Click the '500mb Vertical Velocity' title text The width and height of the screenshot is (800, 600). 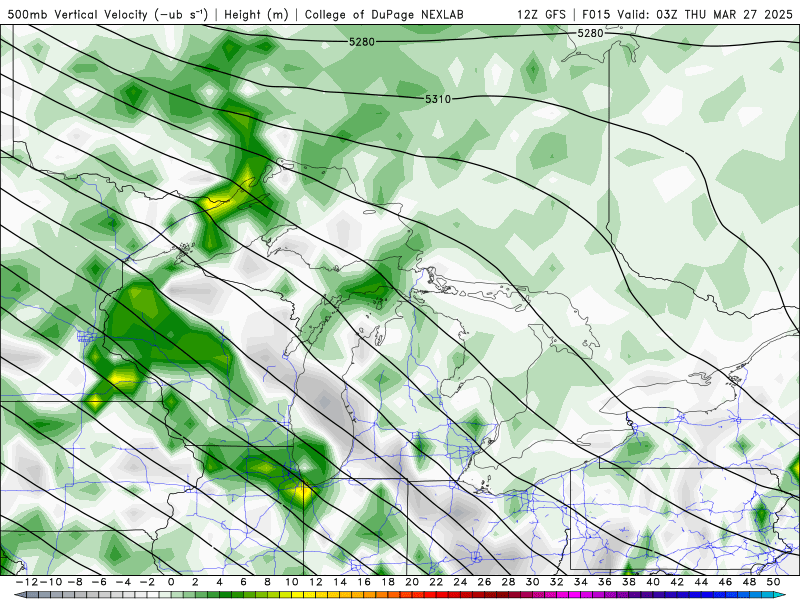pos(78,14)
